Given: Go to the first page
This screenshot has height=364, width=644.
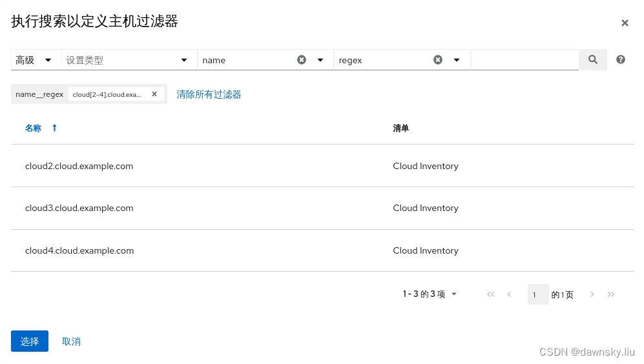Looking at the screenshot, I should [x=490, y=294].
